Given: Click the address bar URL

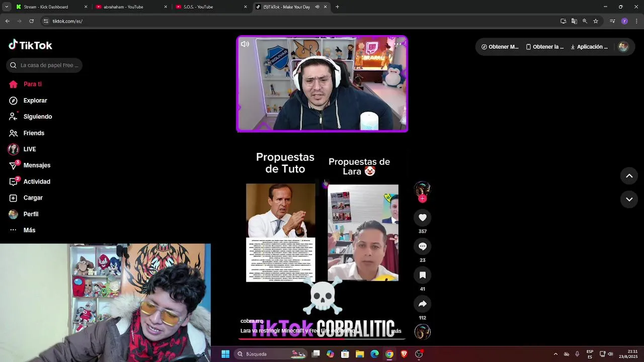Looking at the screenshot, I should 67,21.
